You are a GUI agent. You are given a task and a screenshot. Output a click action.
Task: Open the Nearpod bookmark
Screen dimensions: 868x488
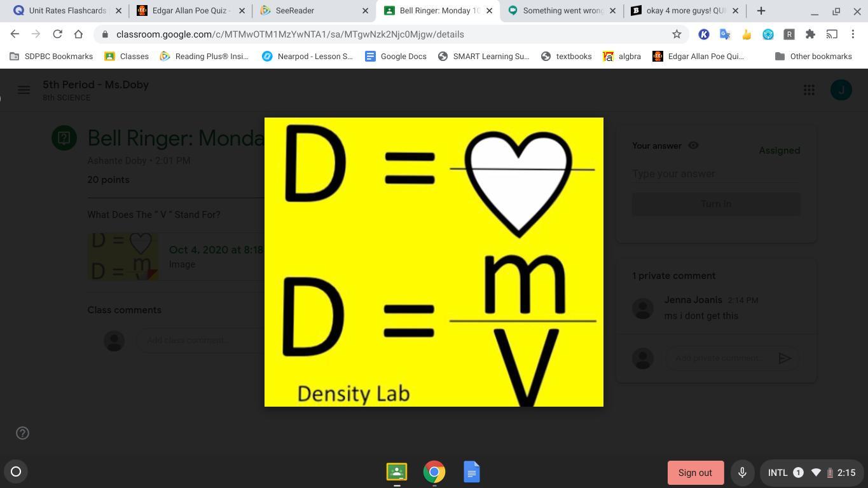click(x=307, y=57)
